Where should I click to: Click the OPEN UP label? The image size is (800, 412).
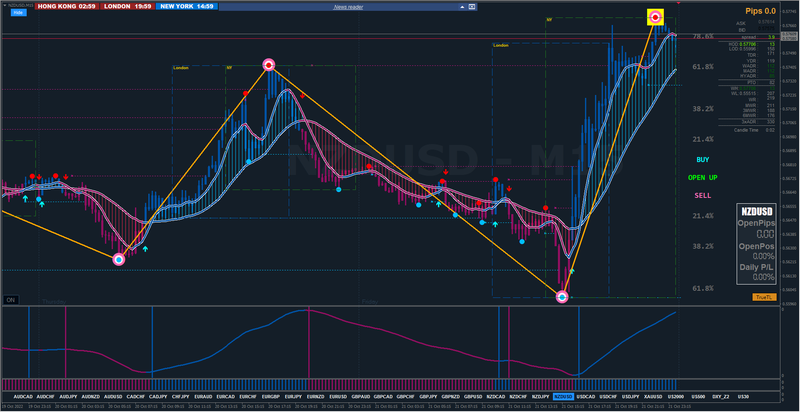point(703,177)
